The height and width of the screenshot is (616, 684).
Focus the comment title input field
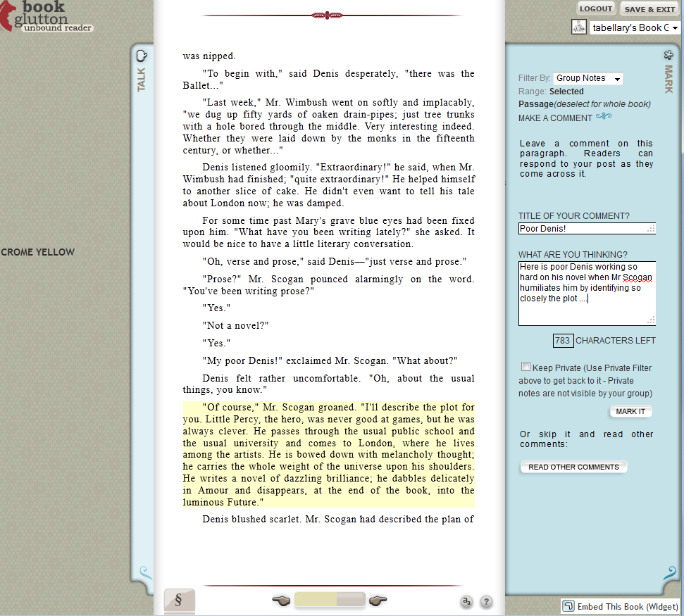pyautogui.click(x=587, y=228)
